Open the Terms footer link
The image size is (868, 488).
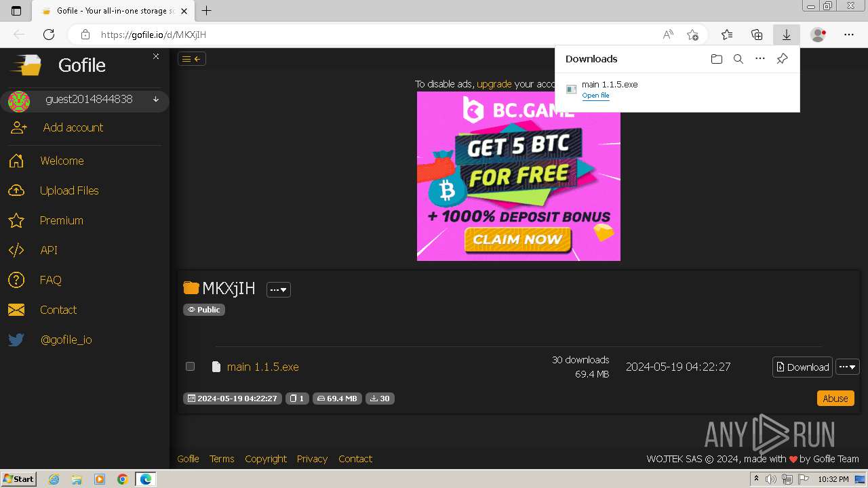[x=222, y=459]
